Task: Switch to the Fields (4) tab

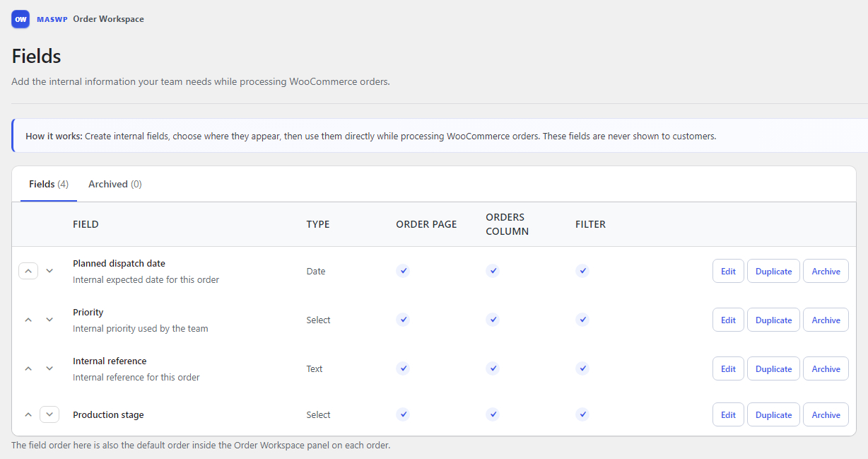Action: coord(49,184)
